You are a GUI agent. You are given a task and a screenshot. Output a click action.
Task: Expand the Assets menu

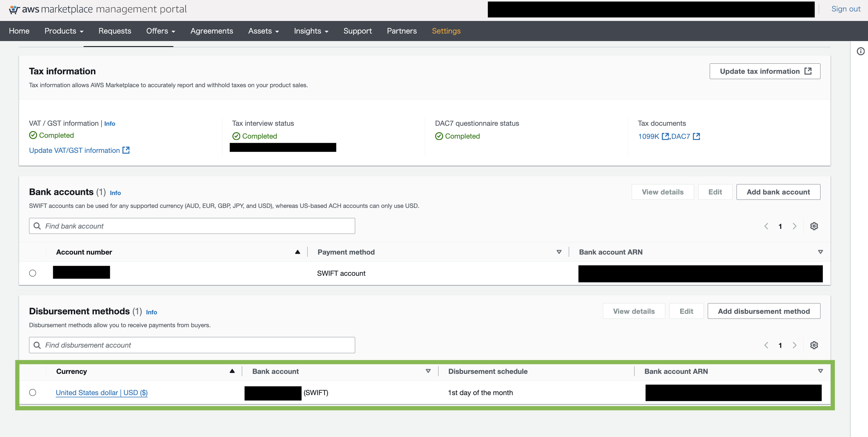pos(263,31)
